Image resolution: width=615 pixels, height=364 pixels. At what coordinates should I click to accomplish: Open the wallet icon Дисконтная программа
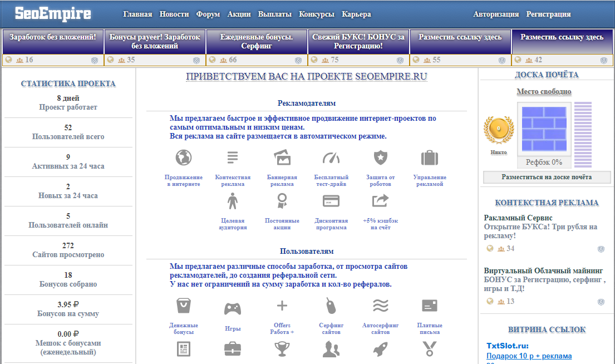(x=331, y=200)
